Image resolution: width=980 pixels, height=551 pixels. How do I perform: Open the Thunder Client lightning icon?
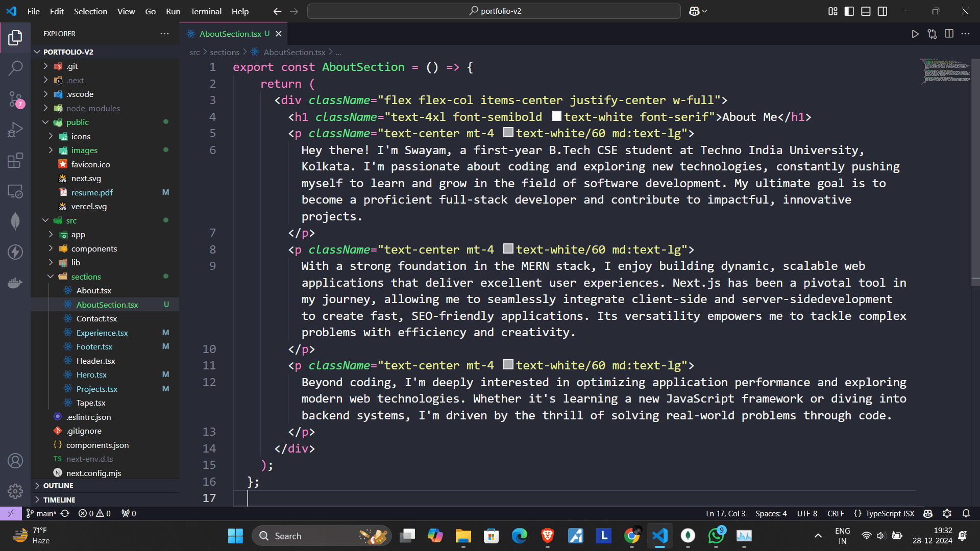(15, 252)
